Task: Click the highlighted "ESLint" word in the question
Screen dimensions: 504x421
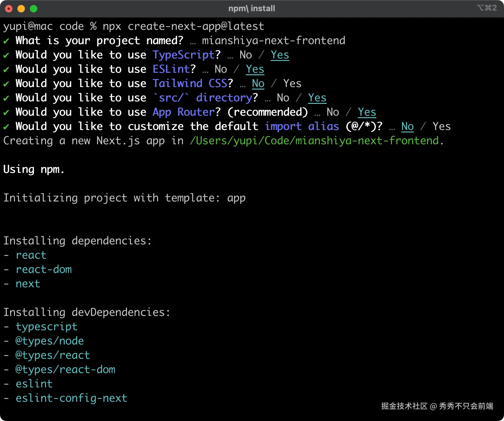Action: 171,69
